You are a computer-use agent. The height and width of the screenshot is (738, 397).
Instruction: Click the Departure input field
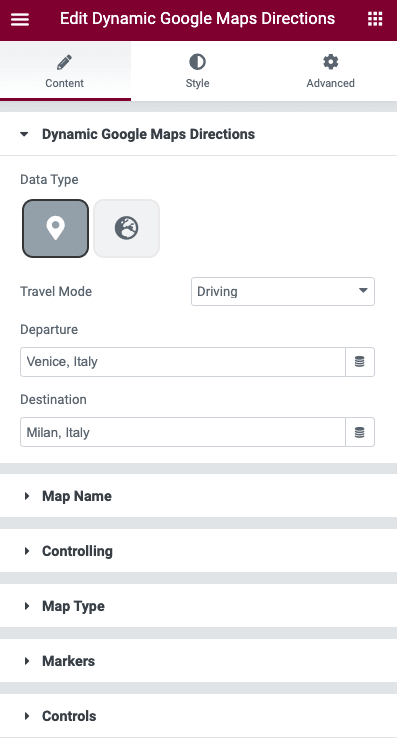[183, 362]
